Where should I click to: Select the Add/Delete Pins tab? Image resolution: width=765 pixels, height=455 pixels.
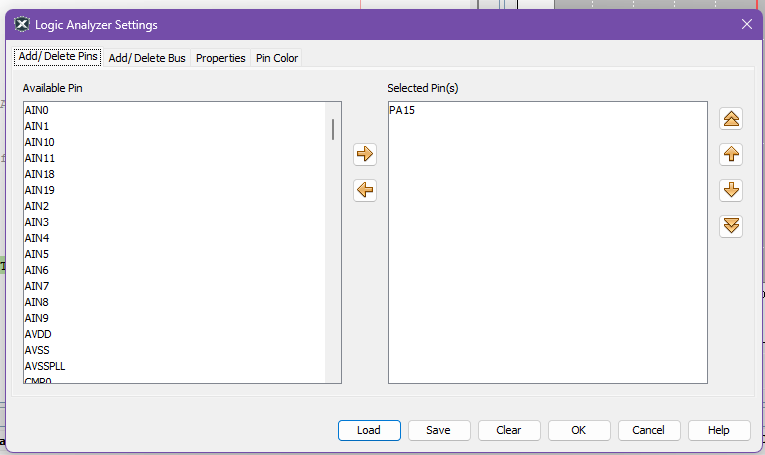coord(58,57)
